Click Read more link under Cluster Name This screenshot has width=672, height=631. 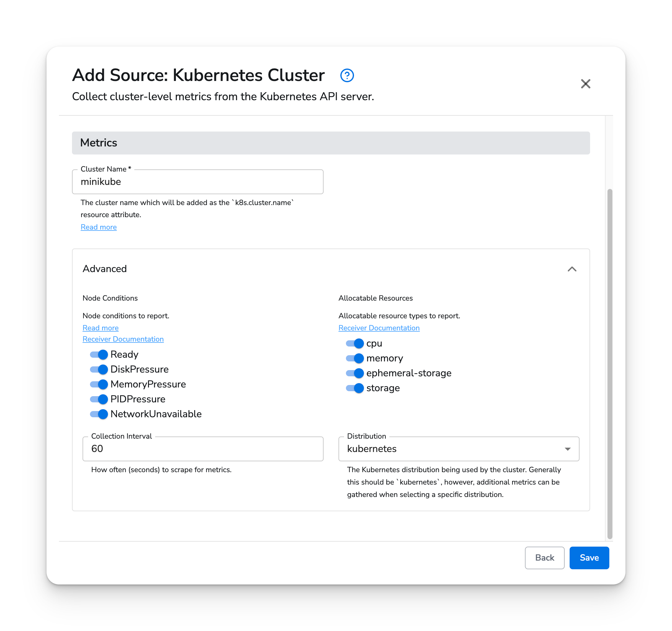(x=98, y=227)
